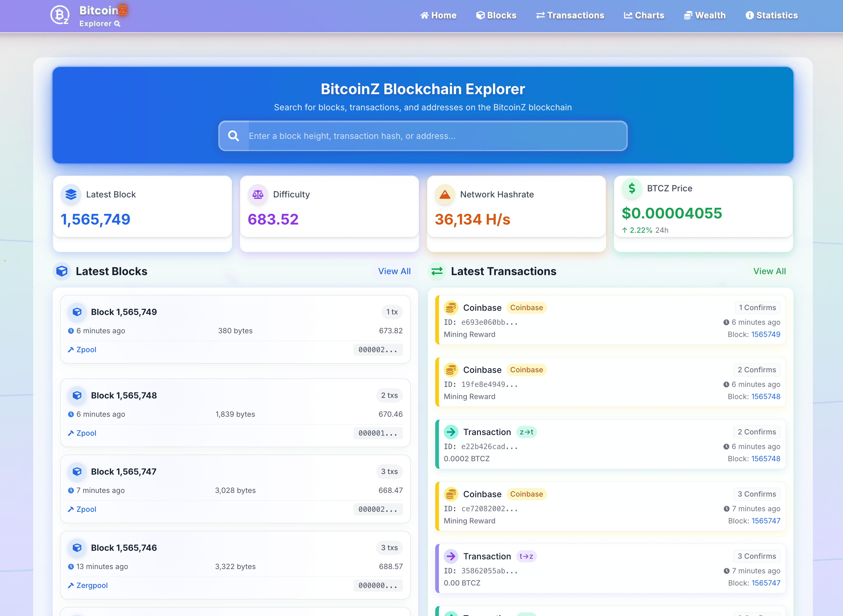Open the Statistics page
Viewport: 843px width, 616px height.
(772, 15)
